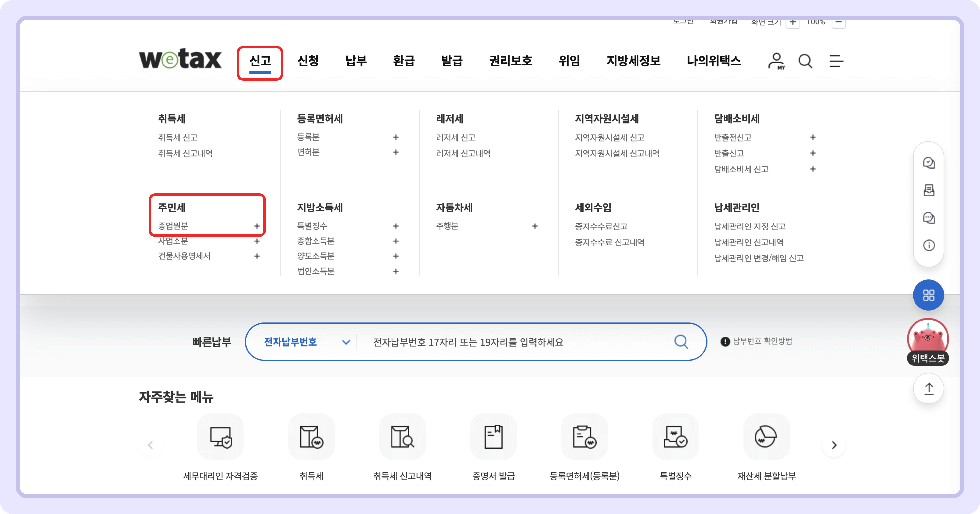The image size is (980, 514).
Task: Open the info icon in the right sidebar
Action: [929, 246]
